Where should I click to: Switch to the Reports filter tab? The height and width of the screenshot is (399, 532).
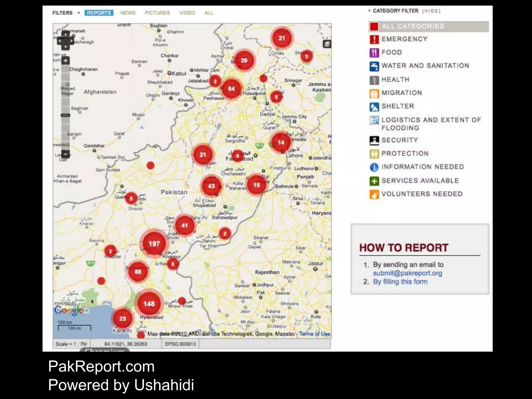coord(99,13)
